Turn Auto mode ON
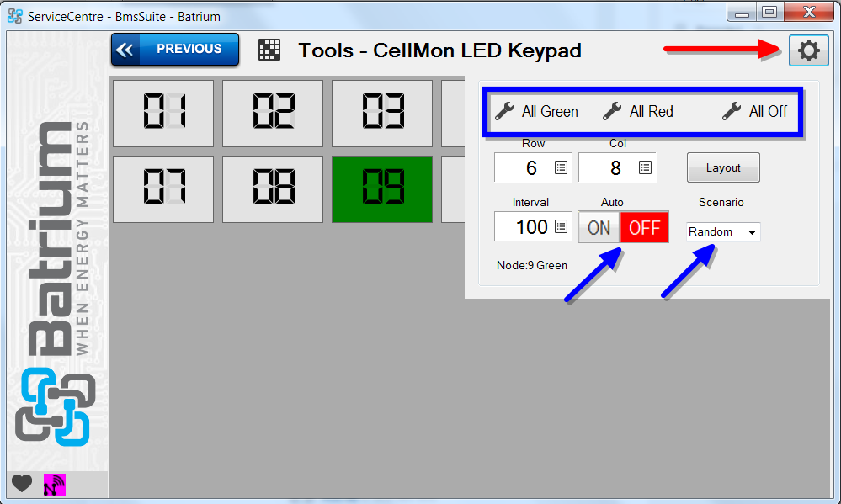The image size is (841, 504). [599, 227]
